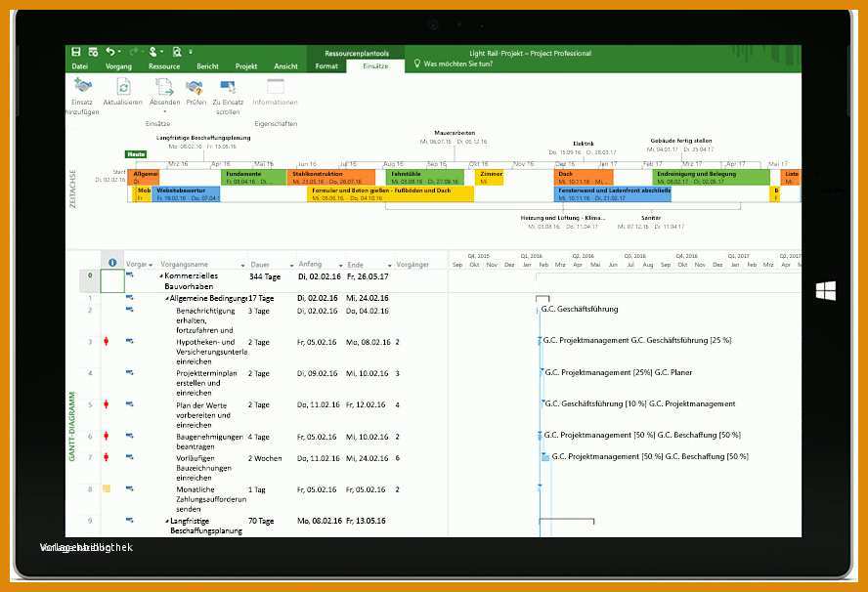Viewport: 868px width, 592px height.
Task: Switch to the Projekt ribbon tab
Action: [x=246, y=66]
